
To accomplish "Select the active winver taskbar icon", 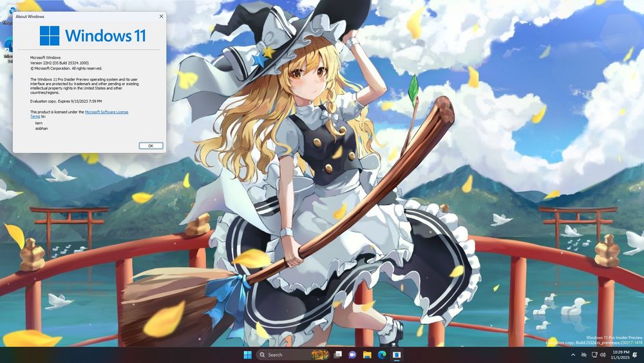I will pyautogui.click(x=397, y=355).
